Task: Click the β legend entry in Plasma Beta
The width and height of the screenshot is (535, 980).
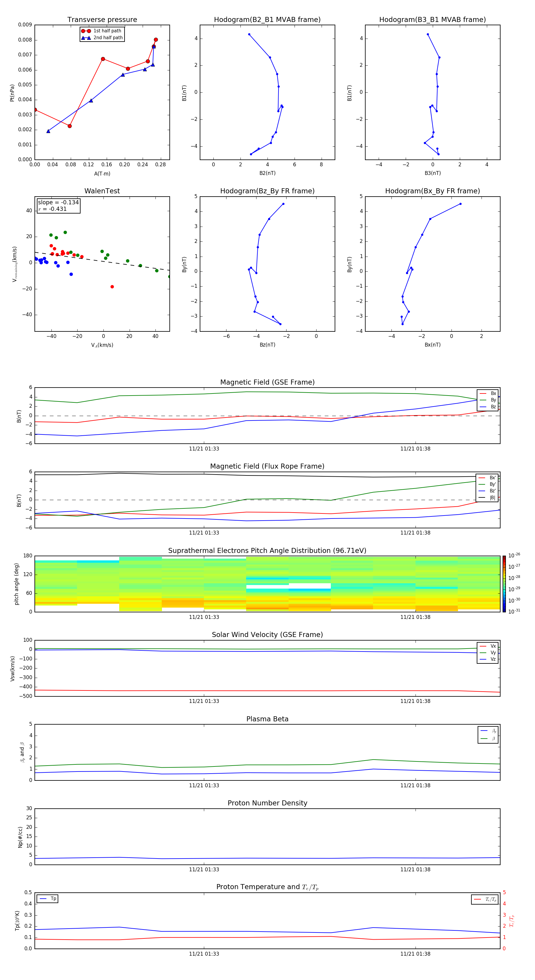Action: click(x=488, y=739)
